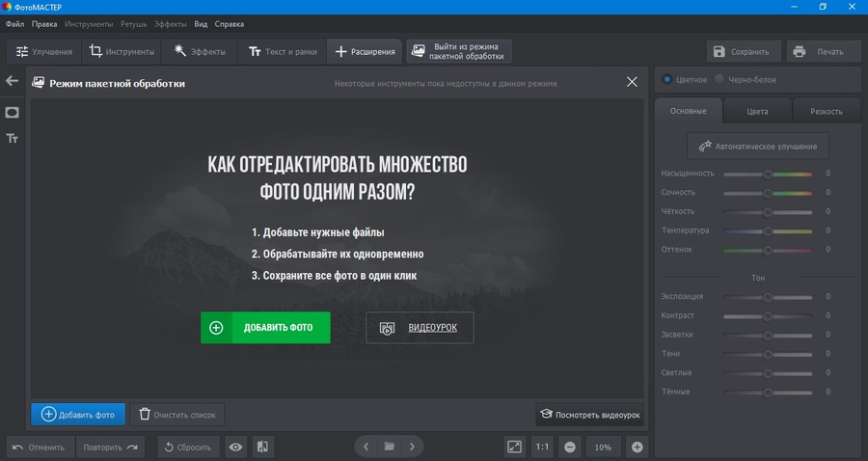This screenshot has width=868, height=461.
Task: Click the 10% zoom value field
Action: pos(603,447)
